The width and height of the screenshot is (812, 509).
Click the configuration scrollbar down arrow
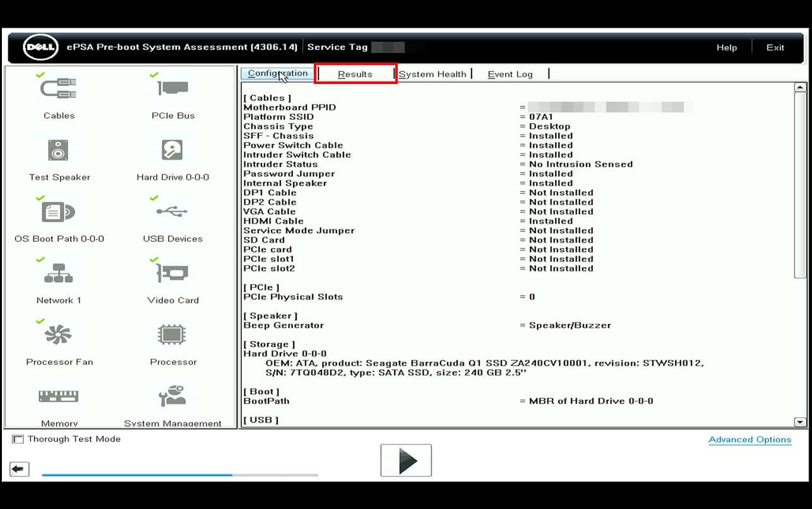tap(800, 422)
